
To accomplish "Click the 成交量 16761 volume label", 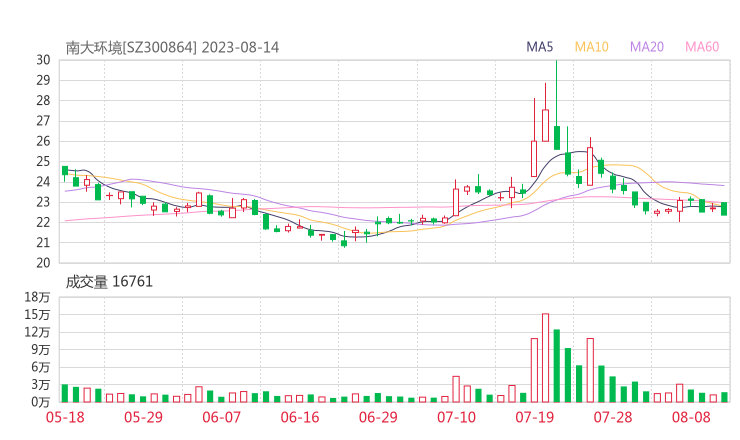I will [109, 282].
